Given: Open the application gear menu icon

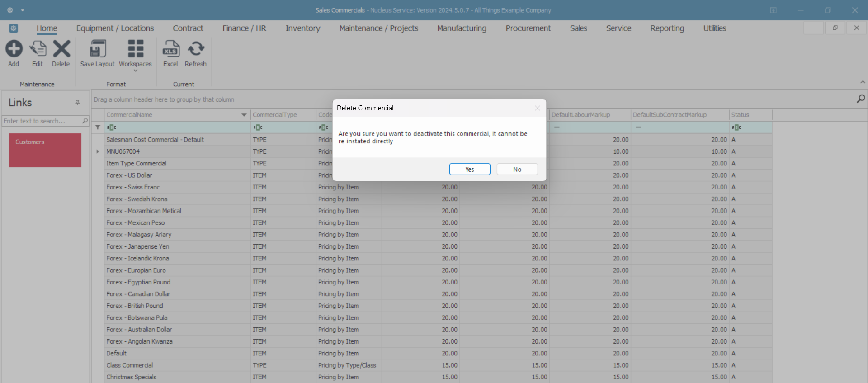Looking at the screenshot, I should coord(10,10).
